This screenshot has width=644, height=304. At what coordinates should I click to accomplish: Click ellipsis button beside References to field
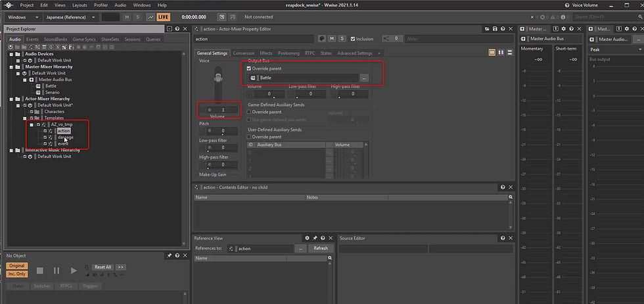point(301,249)
